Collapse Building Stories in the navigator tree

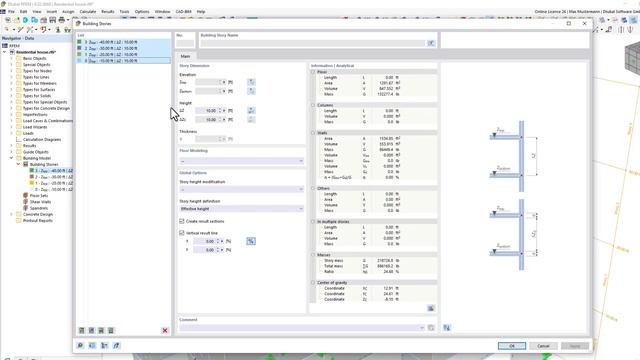18,164
